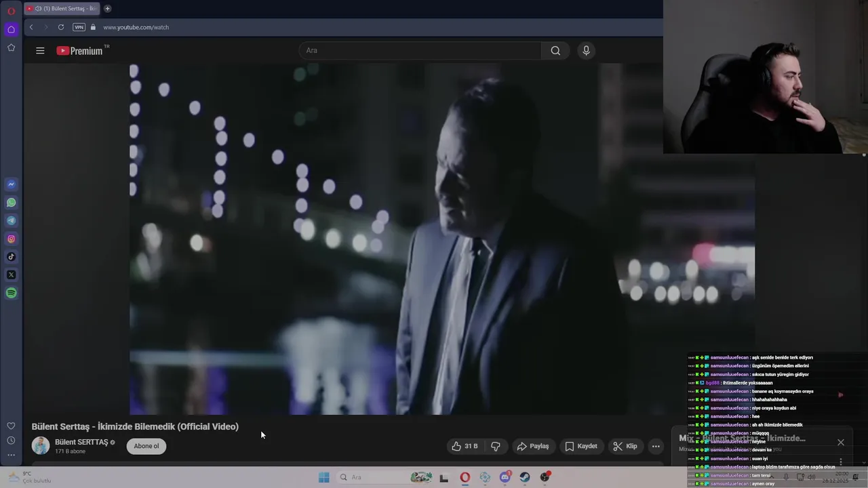868x488 pixels.
Task: Open Steam from the taskbar
Action: [525, 477]
